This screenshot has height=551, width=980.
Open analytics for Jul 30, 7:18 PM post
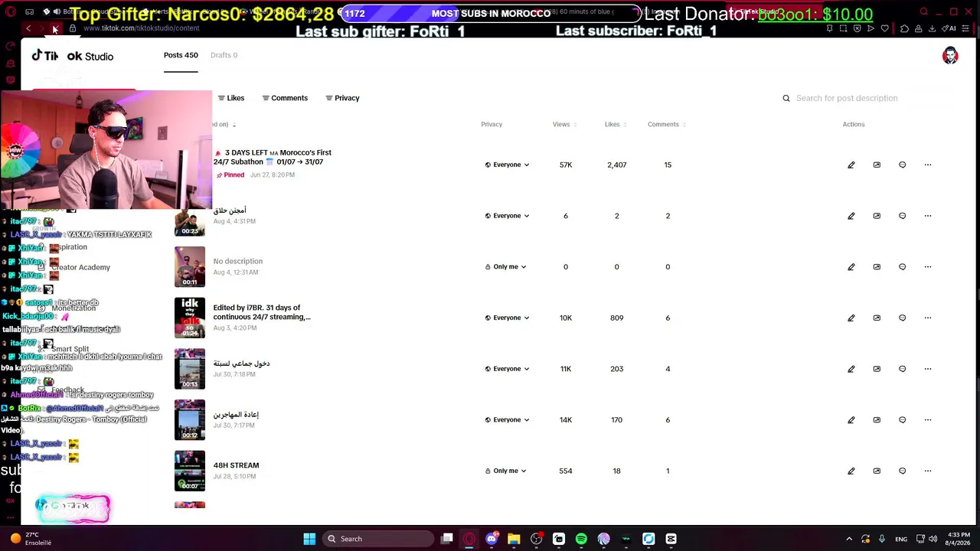click(877, 369)
